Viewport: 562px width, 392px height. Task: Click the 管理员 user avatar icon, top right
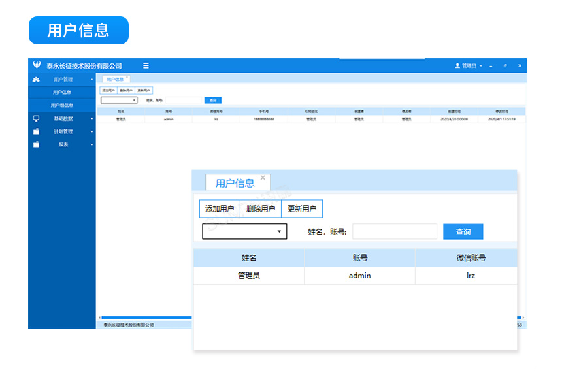pos(457,66)
